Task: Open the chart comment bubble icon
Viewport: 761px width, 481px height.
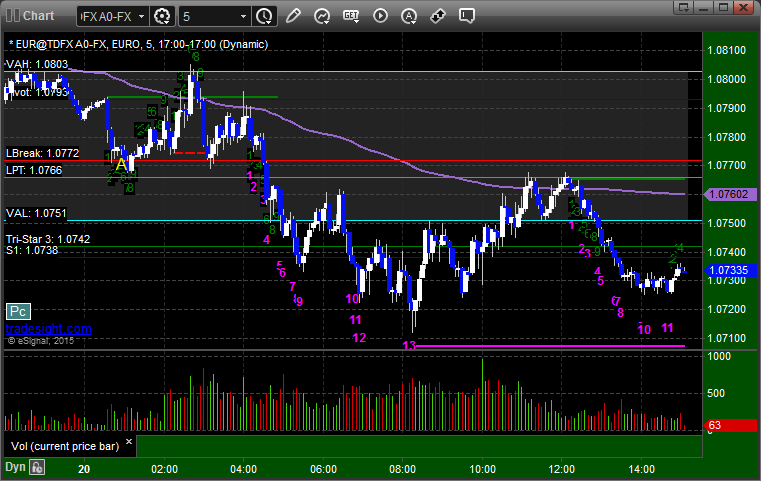Action: click(466, 16)
